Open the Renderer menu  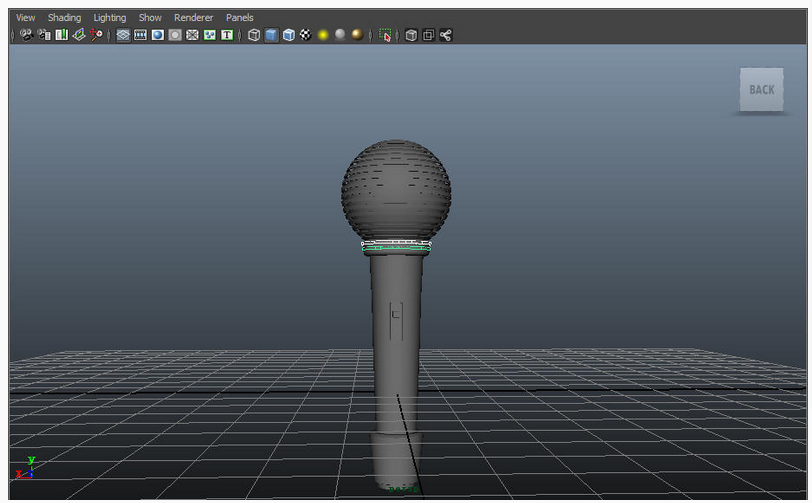194,18
